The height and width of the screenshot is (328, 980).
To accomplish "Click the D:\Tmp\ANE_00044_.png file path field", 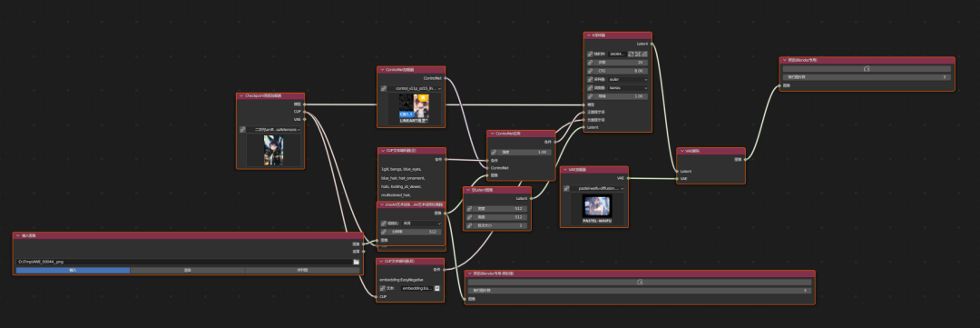I will click(183, 262).
